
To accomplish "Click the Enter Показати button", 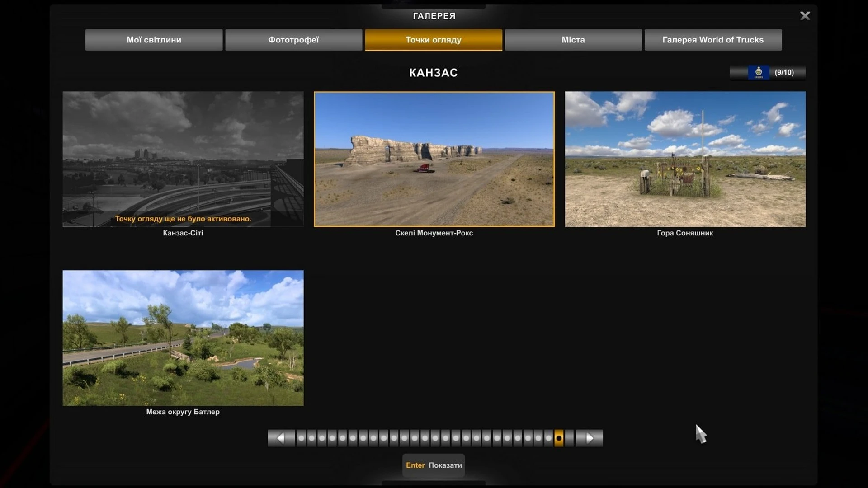I will (434, 465).
